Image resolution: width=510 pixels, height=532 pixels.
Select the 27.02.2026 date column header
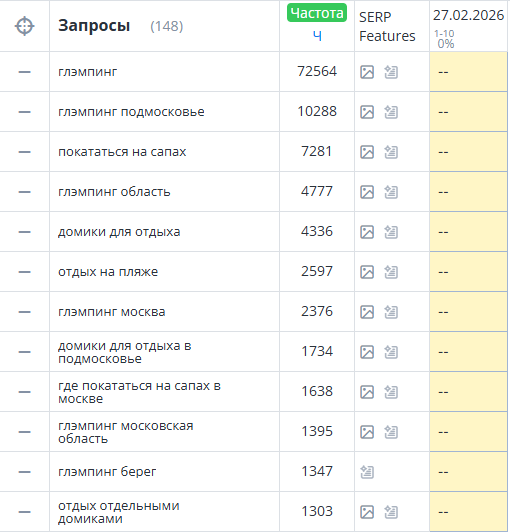468,15
